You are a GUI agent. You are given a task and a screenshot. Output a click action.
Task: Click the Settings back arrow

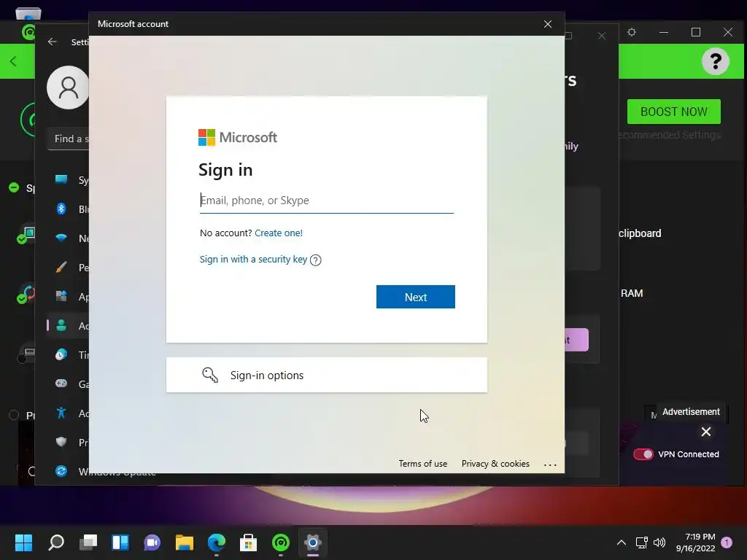pos(53,42)
